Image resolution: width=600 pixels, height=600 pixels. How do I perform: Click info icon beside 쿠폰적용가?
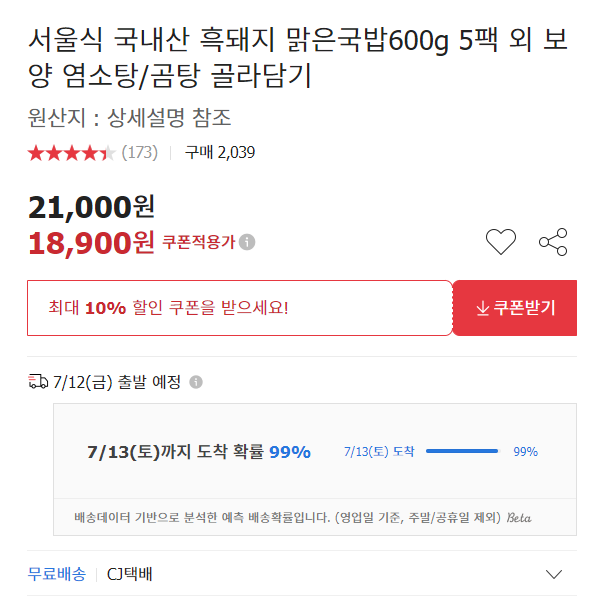click(x=247, y=242)
